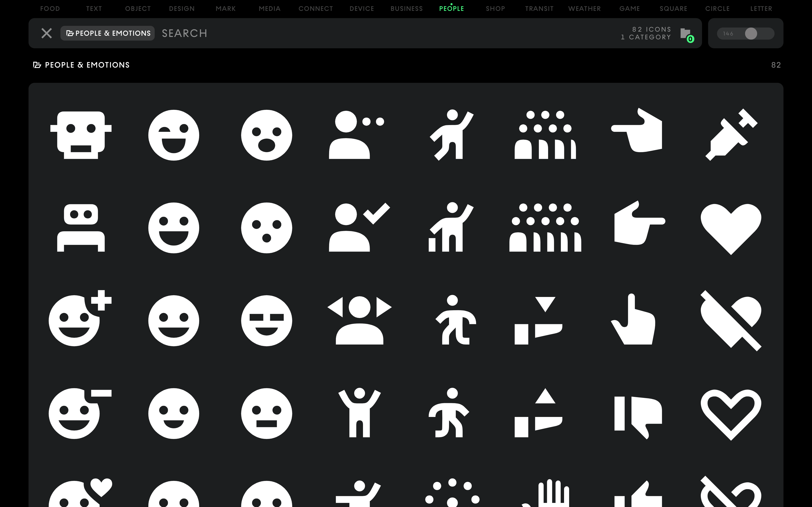Go to the Food category tab
The height and width of the screenshot is (507, 812).
click(50, 9)
